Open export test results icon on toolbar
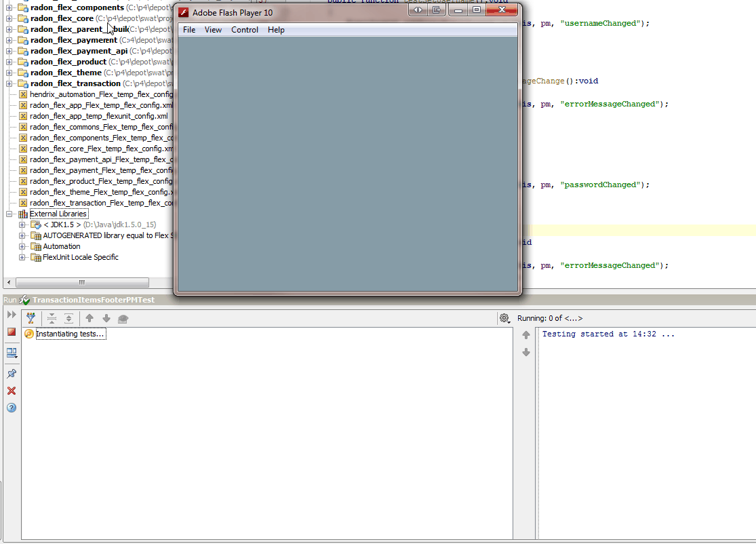Image resolution: width=756 pixels, height=544 pixels. (123, 318)
